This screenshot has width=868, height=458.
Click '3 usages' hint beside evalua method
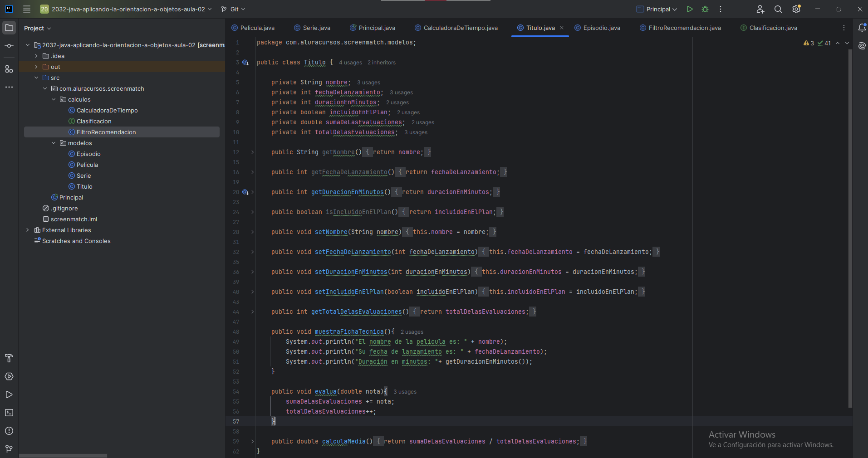[405, 392]
